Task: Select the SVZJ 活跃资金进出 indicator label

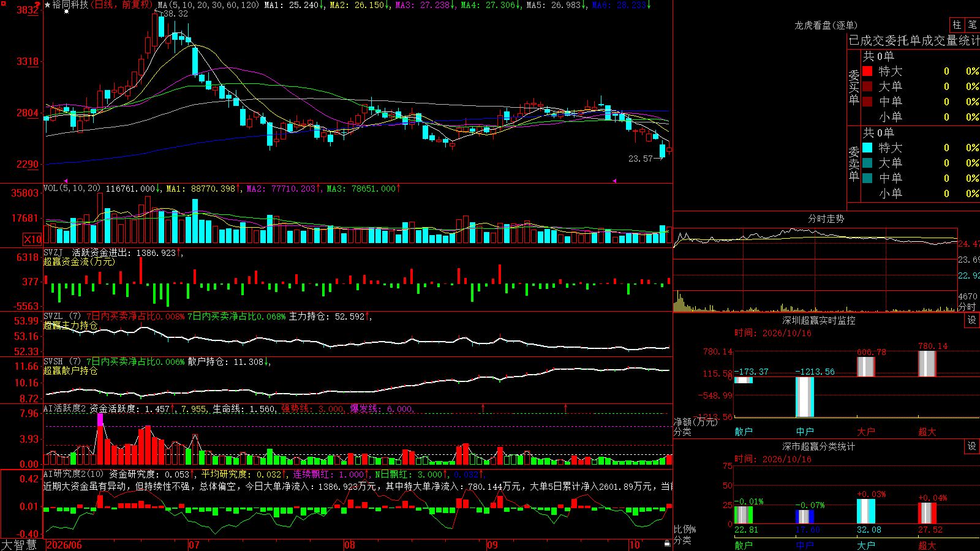Action: [88, 252]
